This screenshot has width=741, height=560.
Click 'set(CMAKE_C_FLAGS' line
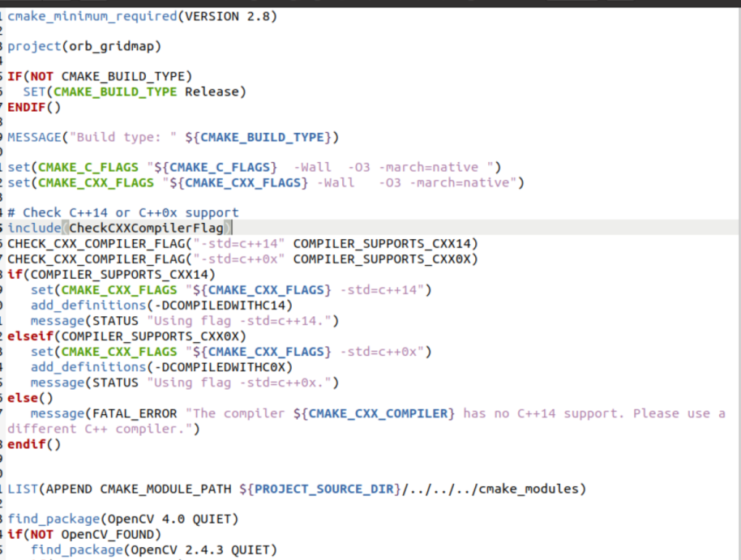(x=255, y=168)
